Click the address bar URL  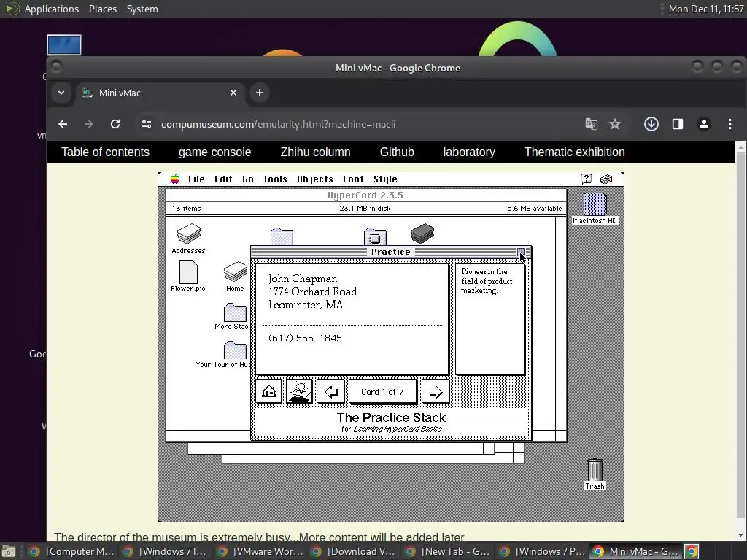[x=278, y=124]
